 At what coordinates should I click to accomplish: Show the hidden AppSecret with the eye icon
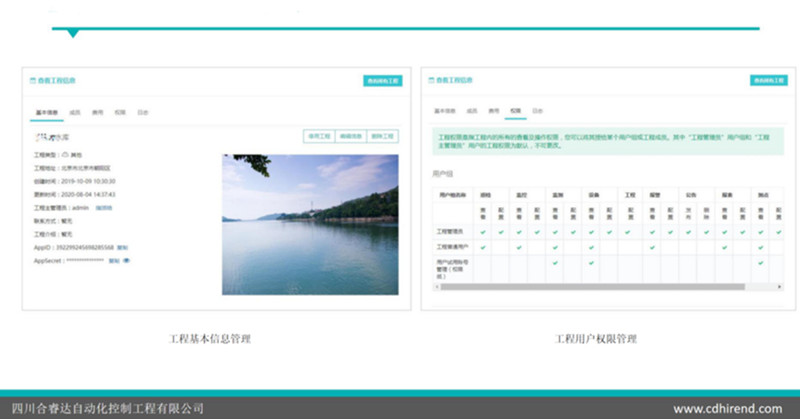[x=127, y=259]
